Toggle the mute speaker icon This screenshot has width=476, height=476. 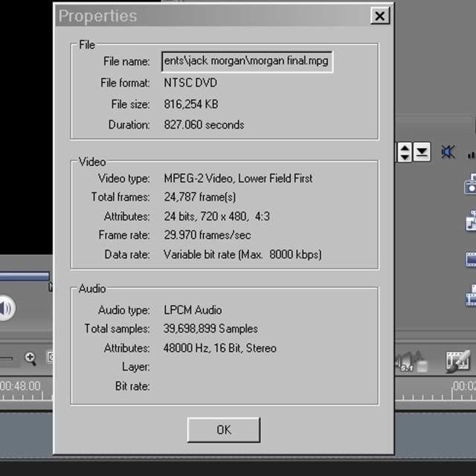(448, 152)
